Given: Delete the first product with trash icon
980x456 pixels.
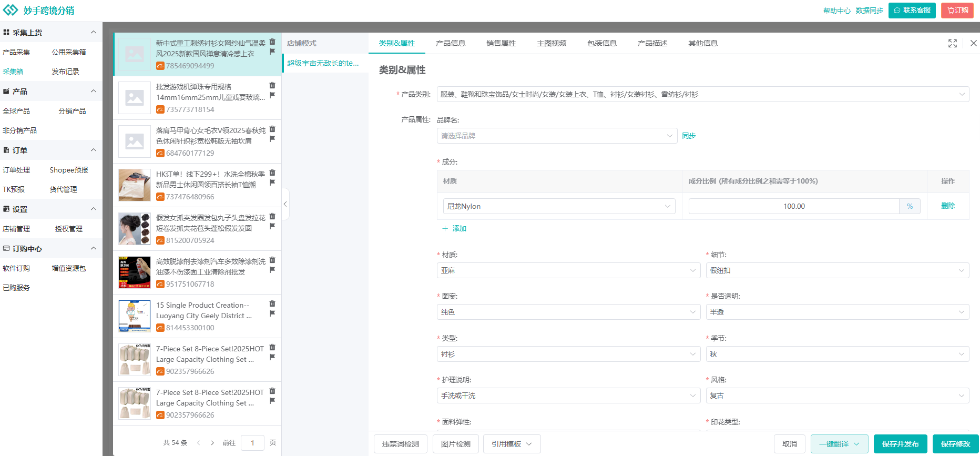Looking at the screenshot, I should 272,42.
